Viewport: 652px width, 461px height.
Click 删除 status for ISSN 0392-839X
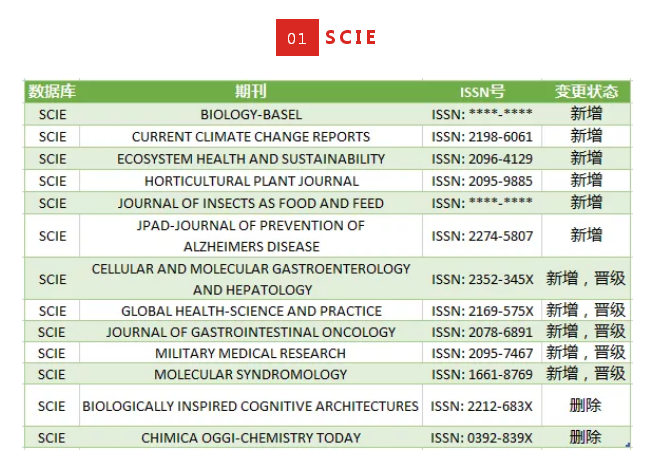586,437
